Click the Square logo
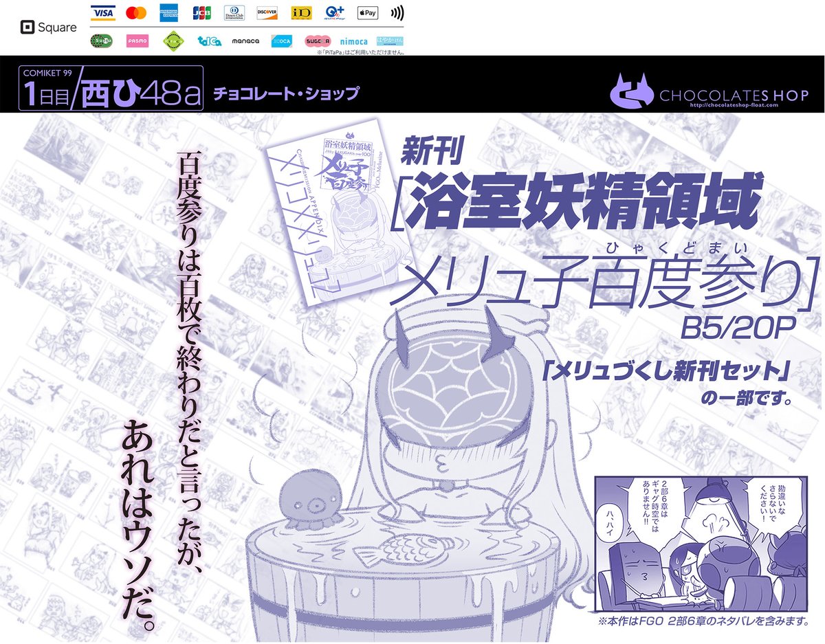Image resolution: width=825 pixels, height=644 pixels. (x=49, y=27)
